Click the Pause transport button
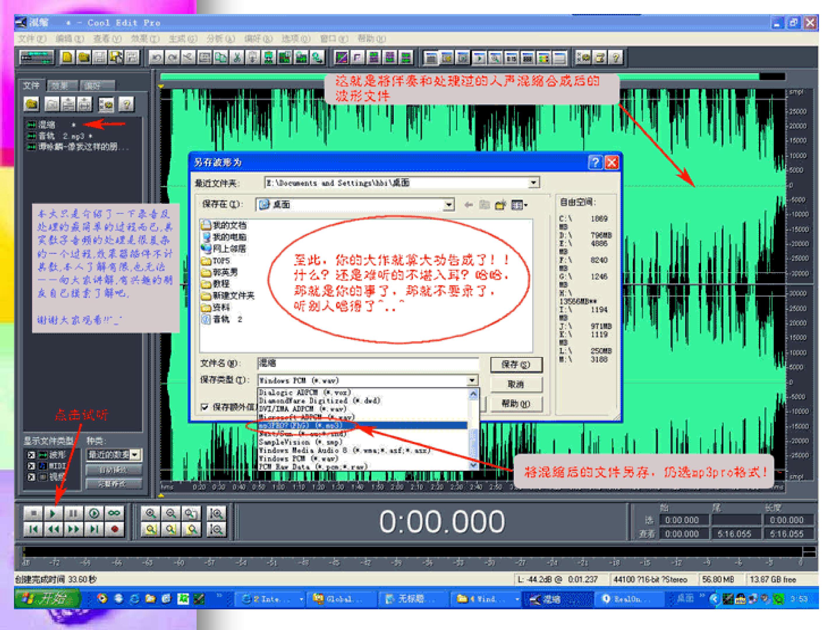Viewport: 840px width, 630px height. coord(73,513)
